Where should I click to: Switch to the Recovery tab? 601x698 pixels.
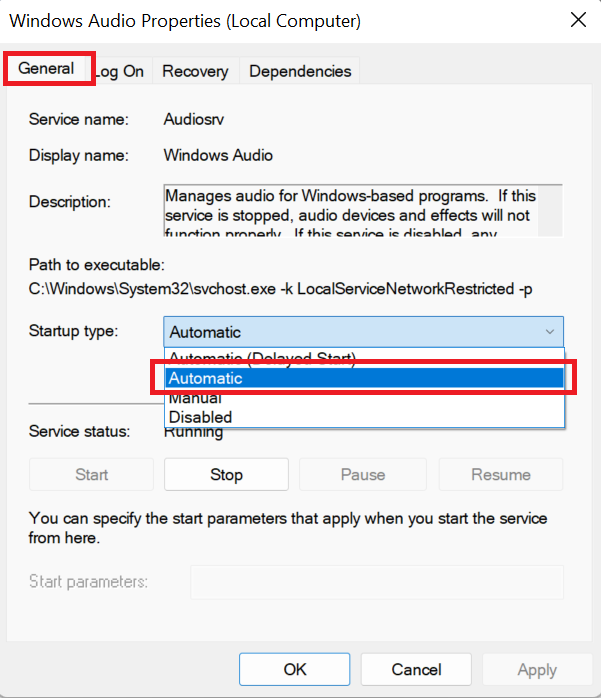point(195,71)
